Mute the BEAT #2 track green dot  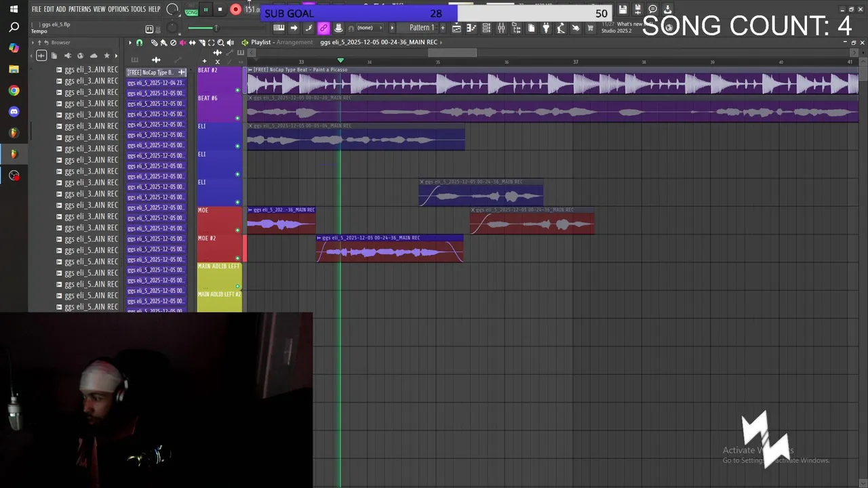(237, 90)
